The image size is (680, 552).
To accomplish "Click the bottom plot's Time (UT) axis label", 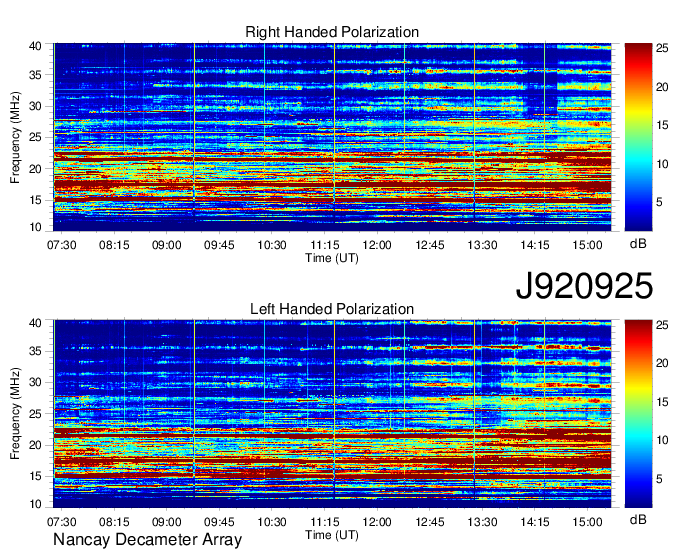I will click(332, 535).
